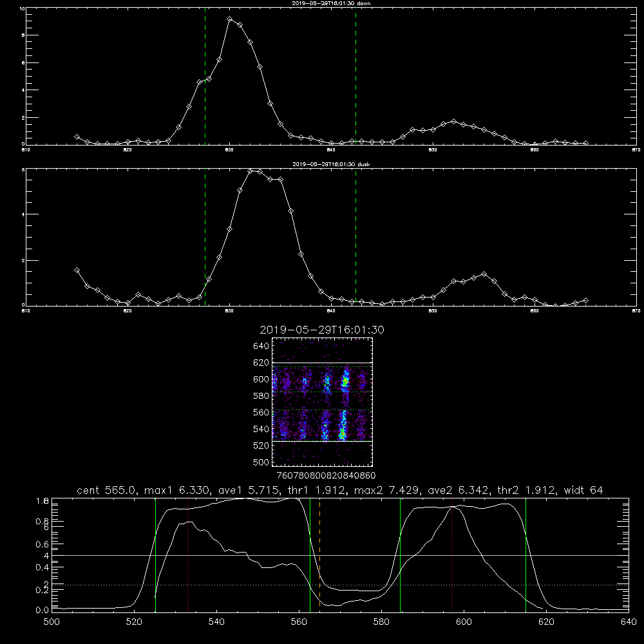
Task: Click y-axis label 0.0 in bottom plot
Action: pos(43,610)
